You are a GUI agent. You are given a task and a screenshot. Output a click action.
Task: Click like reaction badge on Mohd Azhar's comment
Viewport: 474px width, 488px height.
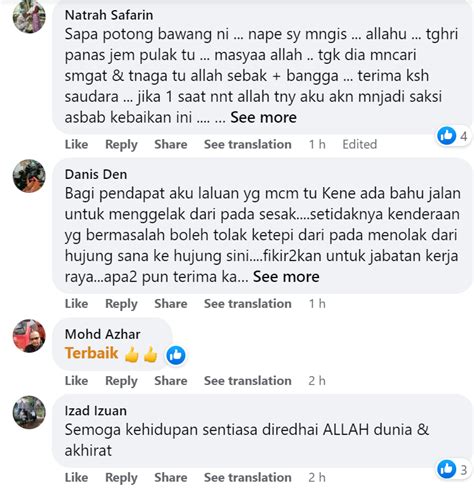coord(176,355)
